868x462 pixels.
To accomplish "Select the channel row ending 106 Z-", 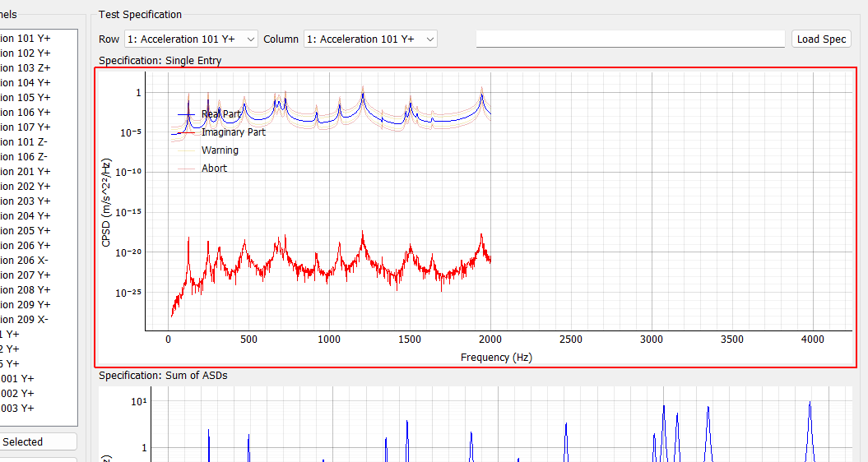I will 38,156.
